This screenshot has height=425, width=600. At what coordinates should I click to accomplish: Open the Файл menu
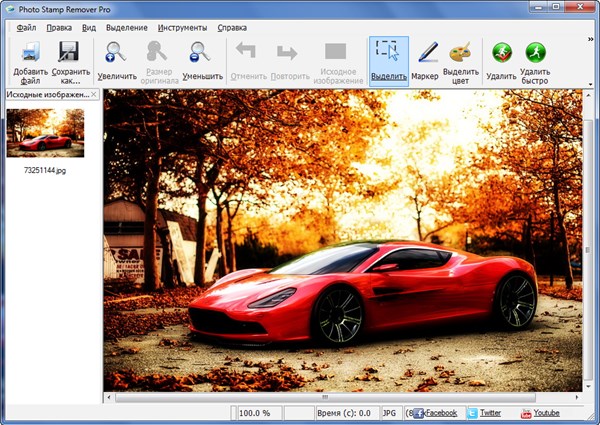(x=26, y=27)
